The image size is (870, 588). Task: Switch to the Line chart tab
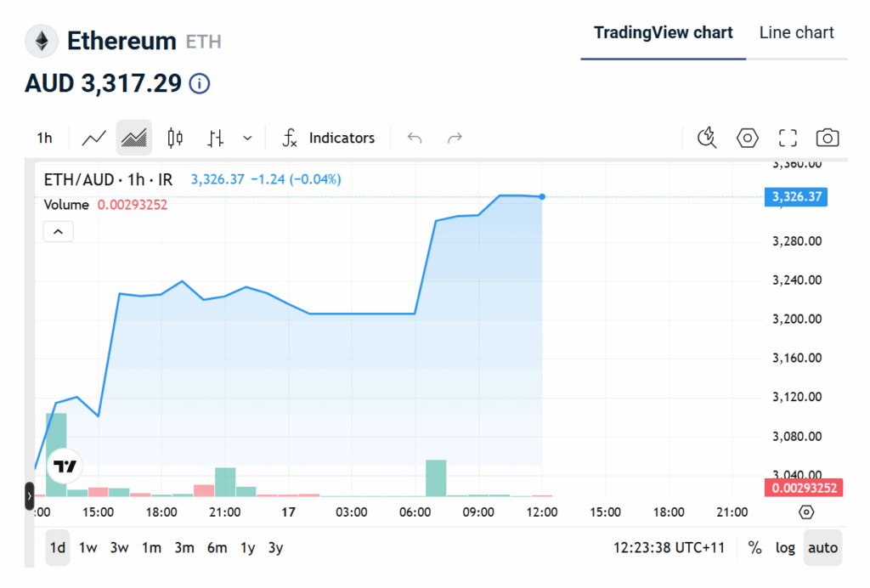(x=796, y=32)
